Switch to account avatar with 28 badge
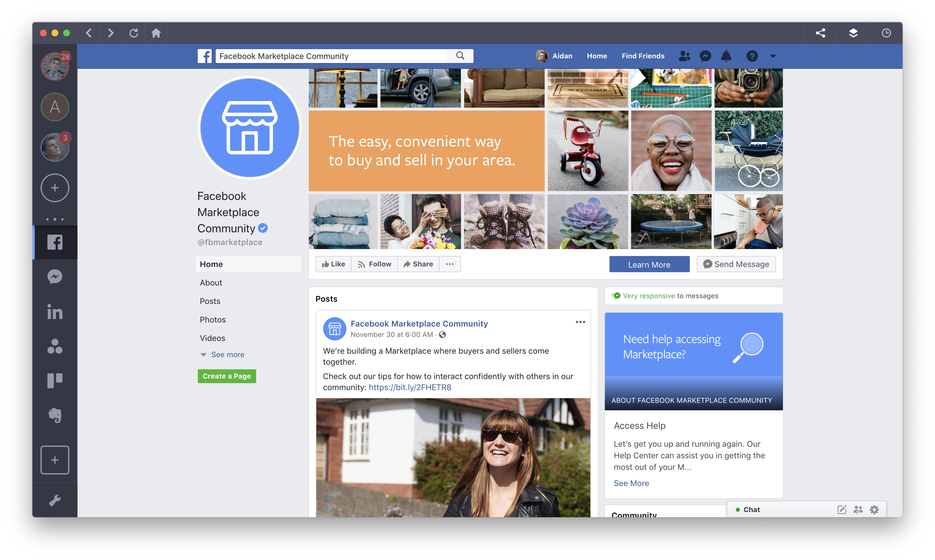Screen dimensions: 935x560 [55, 66]
